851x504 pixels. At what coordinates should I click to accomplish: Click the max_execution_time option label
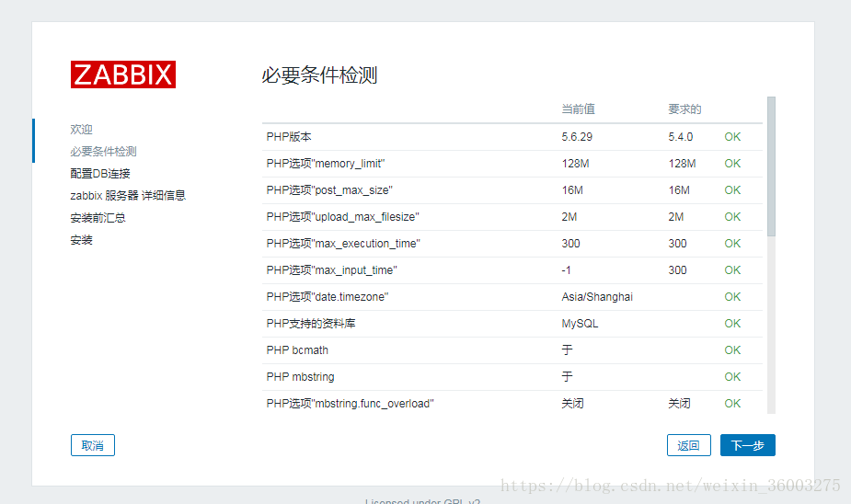(x=343, y=243)
